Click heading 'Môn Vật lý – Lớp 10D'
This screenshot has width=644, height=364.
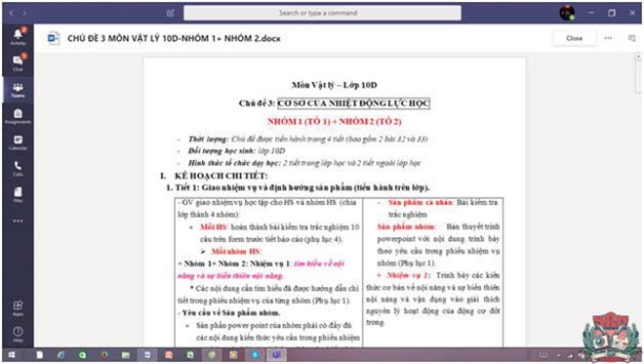click(335, 85)
